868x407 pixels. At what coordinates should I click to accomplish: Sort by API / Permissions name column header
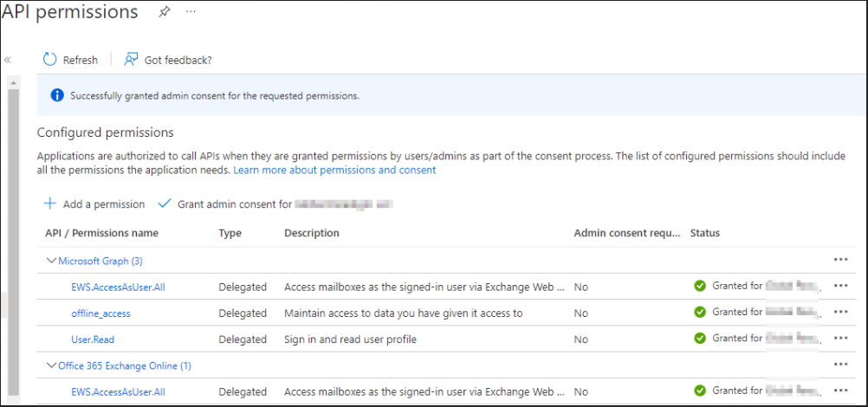point(101,233)
